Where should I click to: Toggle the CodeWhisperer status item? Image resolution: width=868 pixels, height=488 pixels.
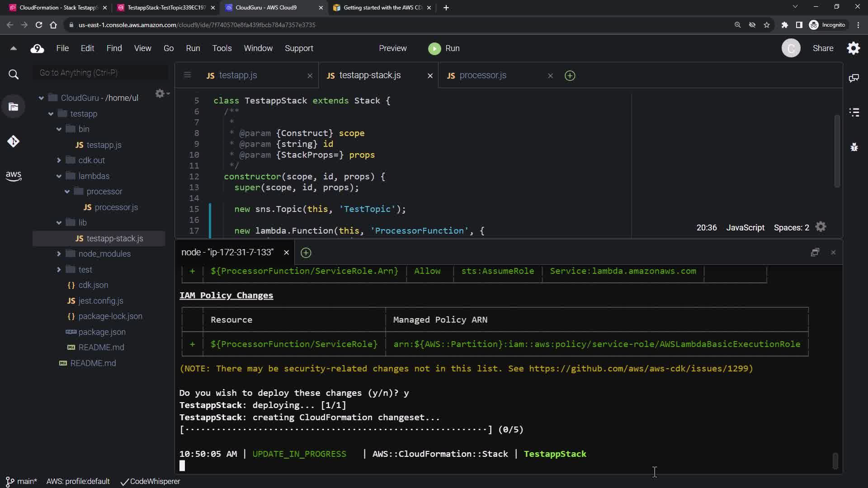point(150,481)
